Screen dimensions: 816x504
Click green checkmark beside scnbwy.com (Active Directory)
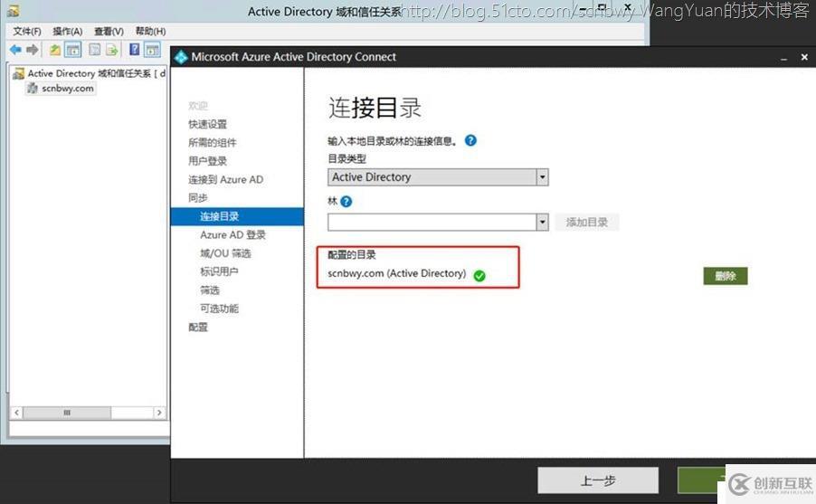click(x=479, y=275)
